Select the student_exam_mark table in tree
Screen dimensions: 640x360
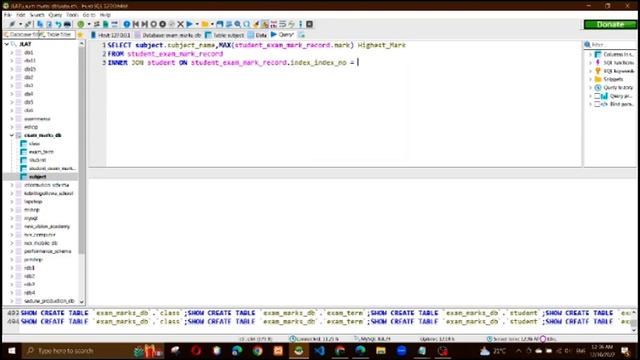52,169
